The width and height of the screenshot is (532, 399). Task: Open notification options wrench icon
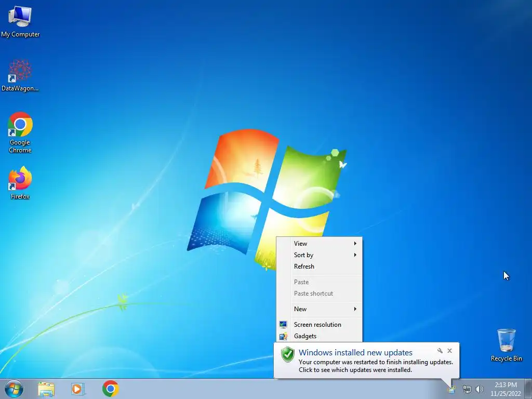440,351
